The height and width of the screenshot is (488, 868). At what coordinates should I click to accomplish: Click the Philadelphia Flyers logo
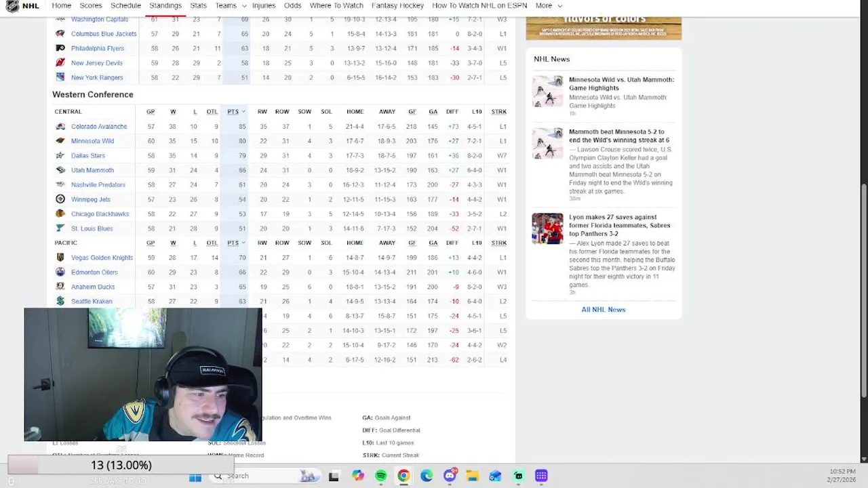pos(60,48)
